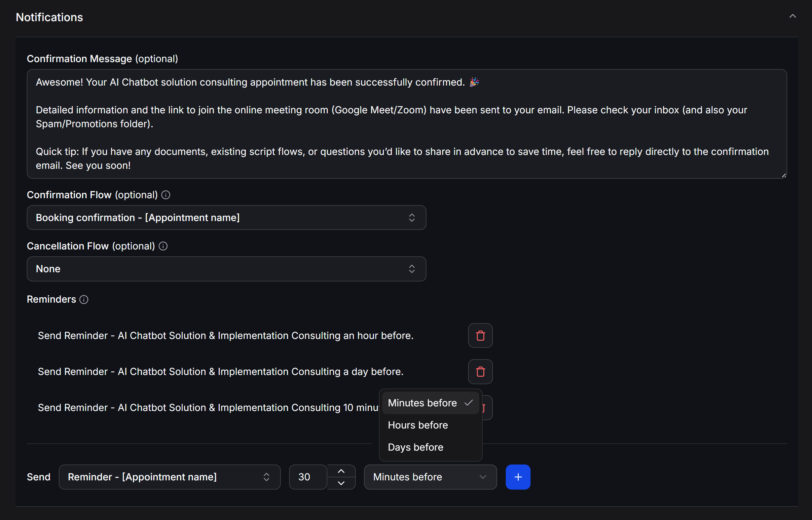812x520 pixels.
Task: Click the Cancellation Flow info icon
Action: click(x=163, y=246)
